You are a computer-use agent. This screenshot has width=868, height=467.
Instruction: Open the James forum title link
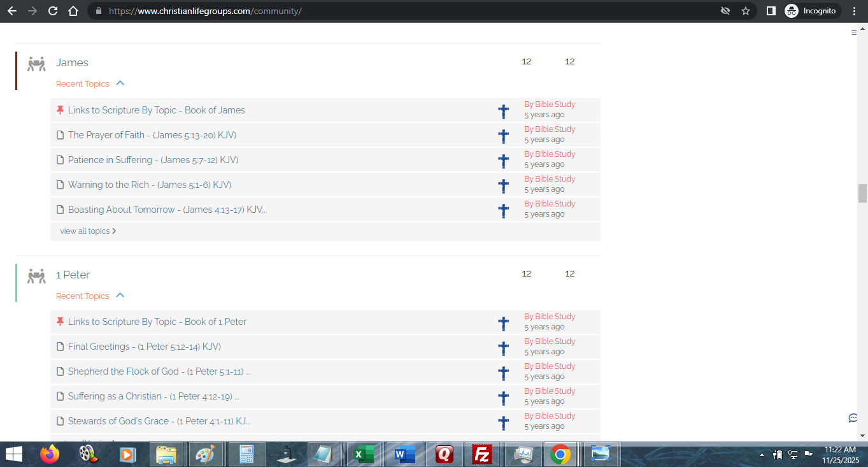[x=72, y=62]
